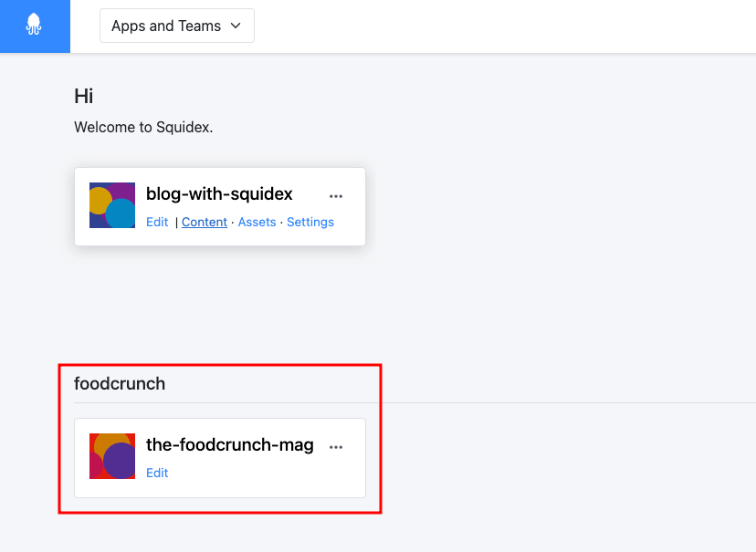Open the Apps and Teams dropdown
The image size is (756, 552).
[177, 26]
